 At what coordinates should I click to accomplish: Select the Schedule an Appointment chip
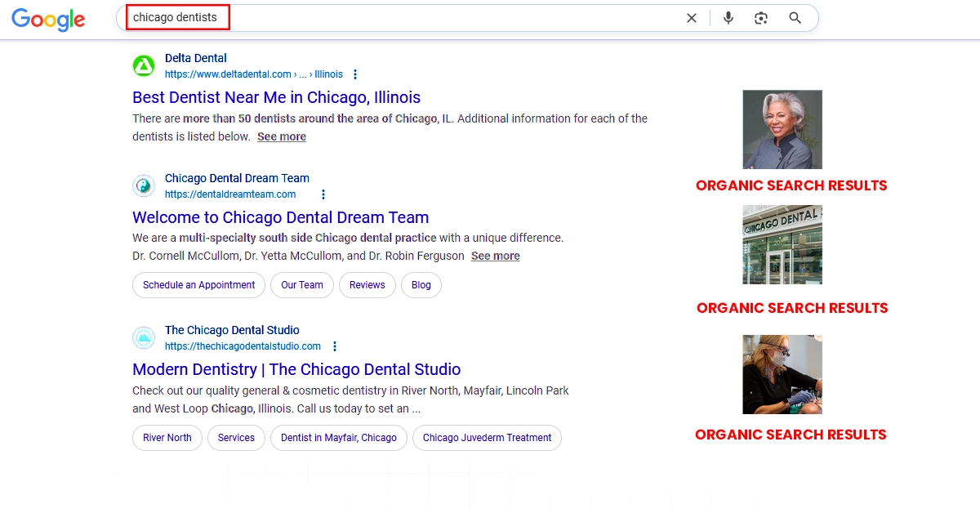198,285
